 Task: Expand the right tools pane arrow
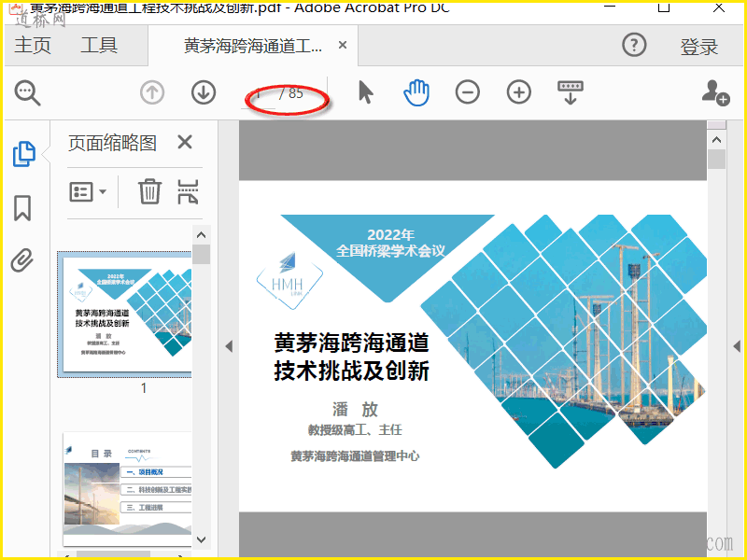click(x=737, y=346)
